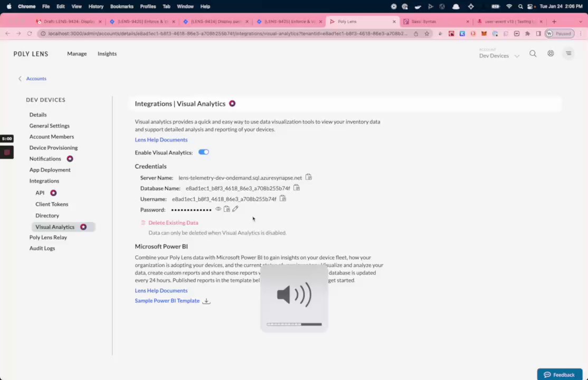Open top Lens Help Documents link
The width and height of the screenshot is (588, 380).
(x=161, y=139)
